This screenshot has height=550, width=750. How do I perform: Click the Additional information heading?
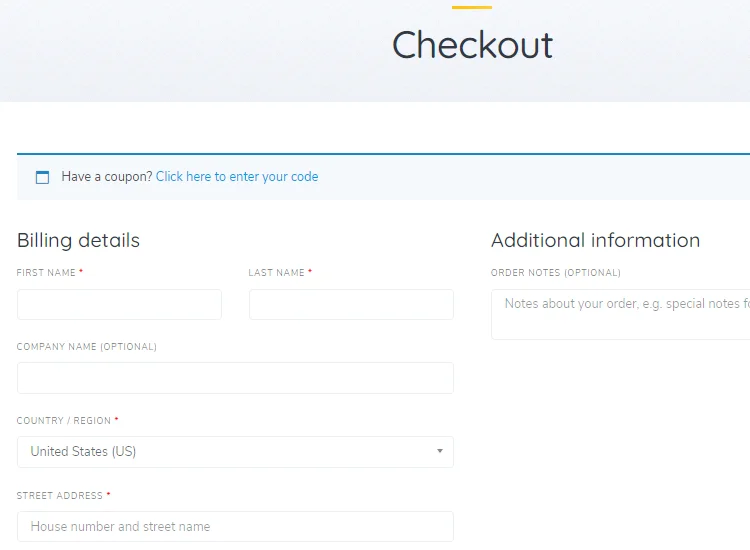(596, 240)
